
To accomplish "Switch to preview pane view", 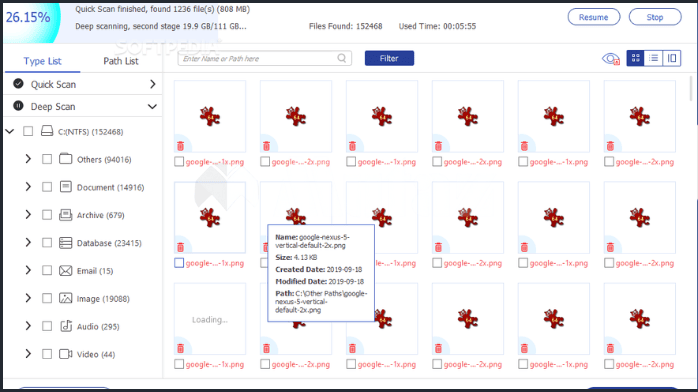I will click(672, 58).
